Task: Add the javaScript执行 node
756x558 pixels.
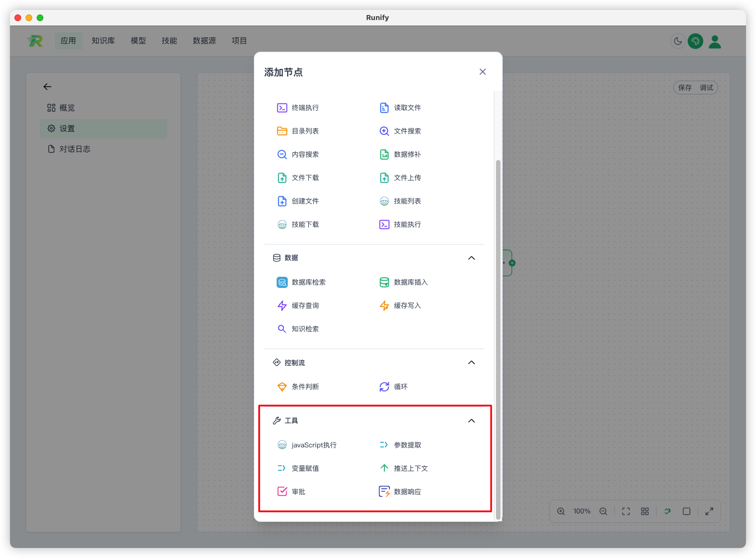Action: (x=307, y=445)
